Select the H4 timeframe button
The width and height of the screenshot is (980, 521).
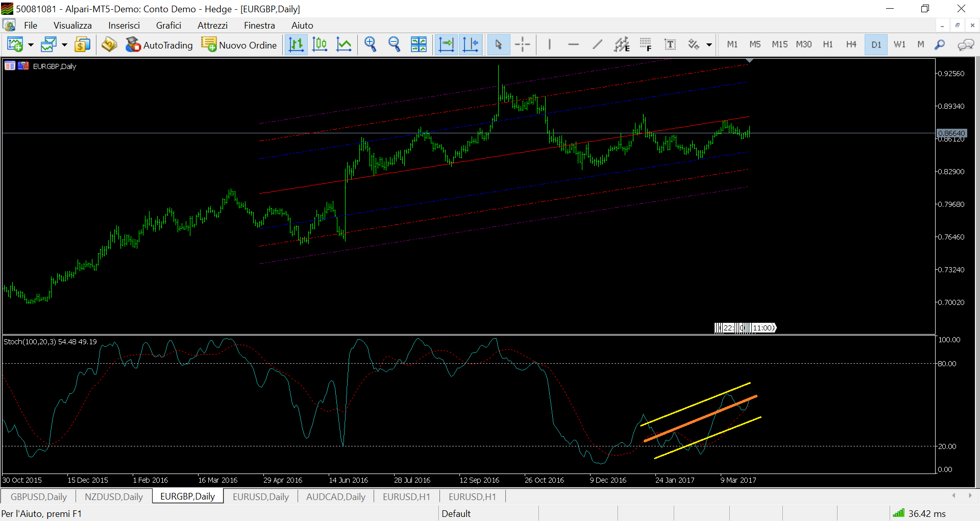pos(851,44)
